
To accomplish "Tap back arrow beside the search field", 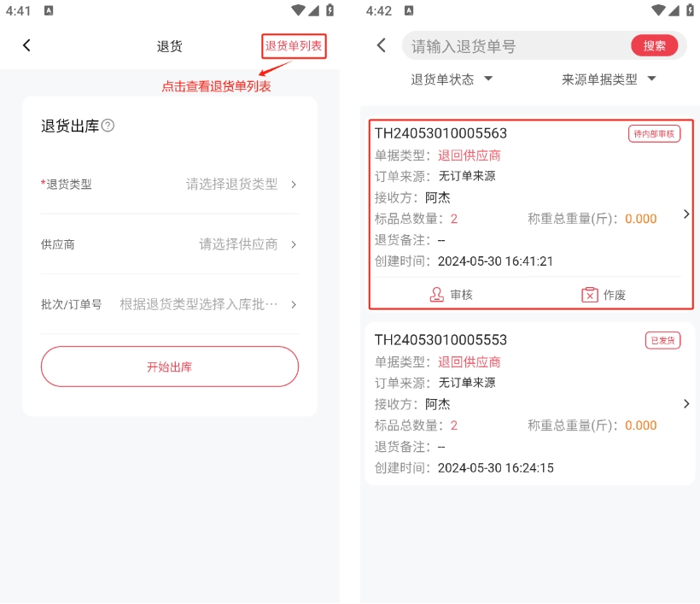I will 382,45.
